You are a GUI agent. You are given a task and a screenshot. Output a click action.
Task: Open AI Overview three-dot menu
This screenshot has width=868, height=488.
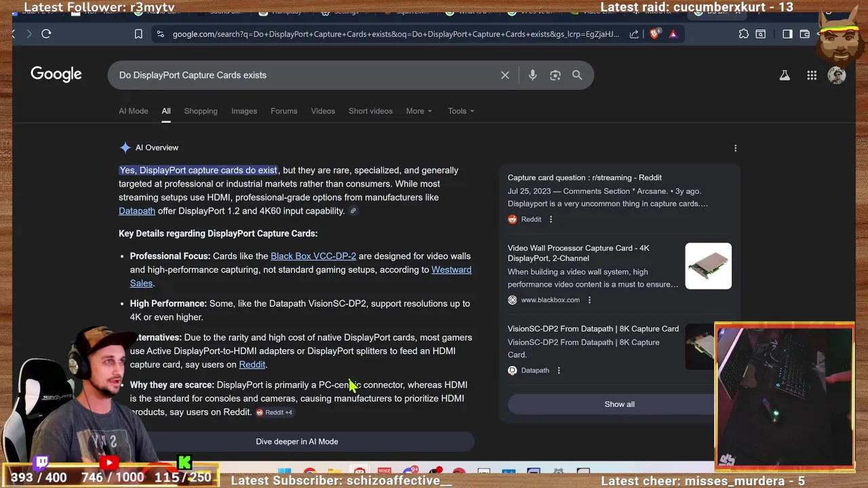(x=736, y=148)
